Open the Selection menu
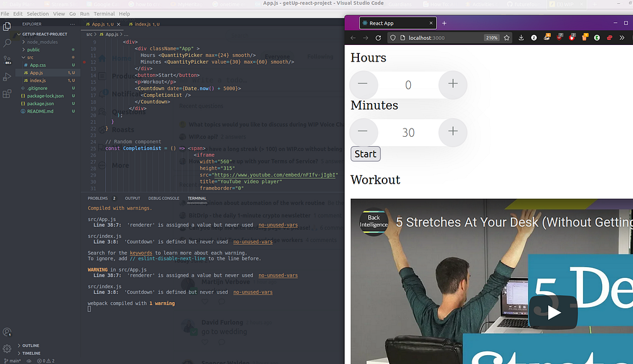This screenshot has height=364, width=633. pos(37,14)
